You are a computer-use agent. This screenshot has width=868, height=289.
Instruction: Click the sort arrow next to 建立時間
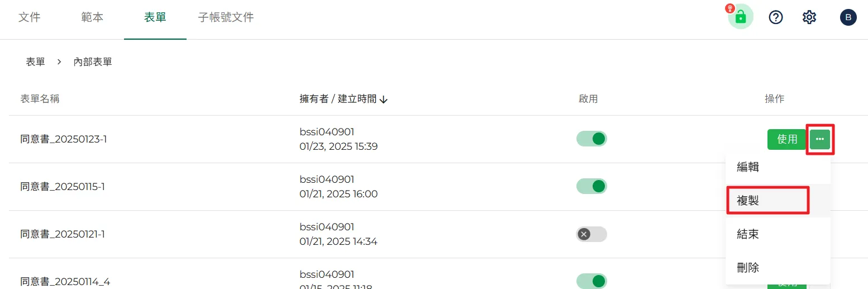tap(383, 100)
